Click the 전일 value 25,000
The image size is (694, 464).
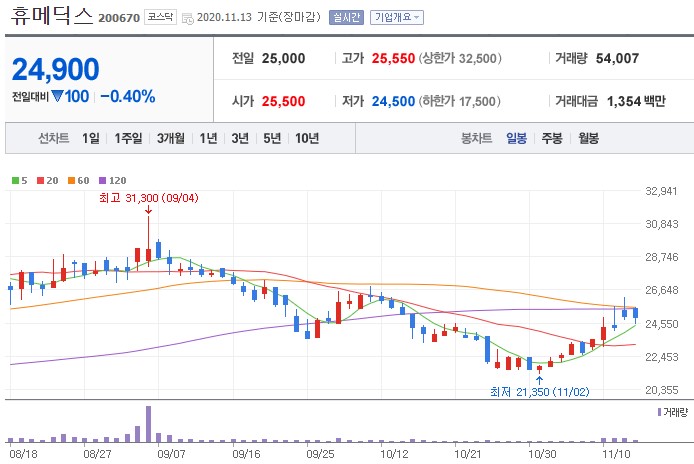click(283, 58)
